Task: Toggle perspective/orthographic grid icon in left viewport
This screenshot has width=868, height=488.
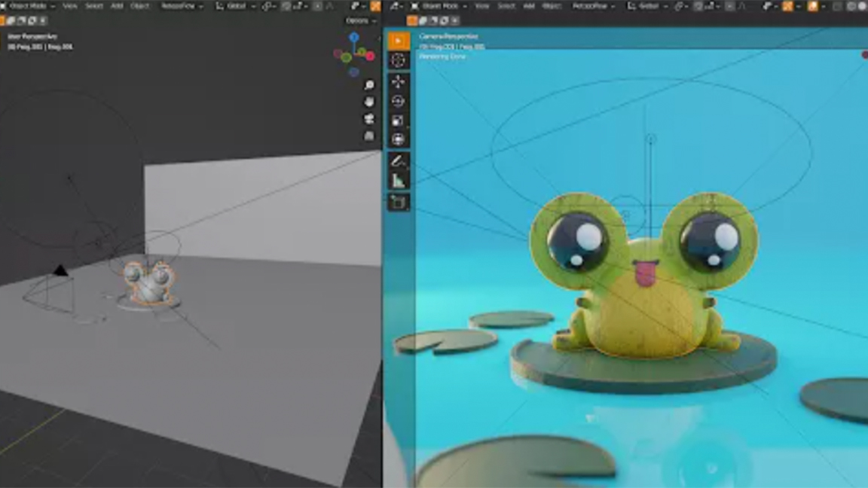Action: (369, 136)
